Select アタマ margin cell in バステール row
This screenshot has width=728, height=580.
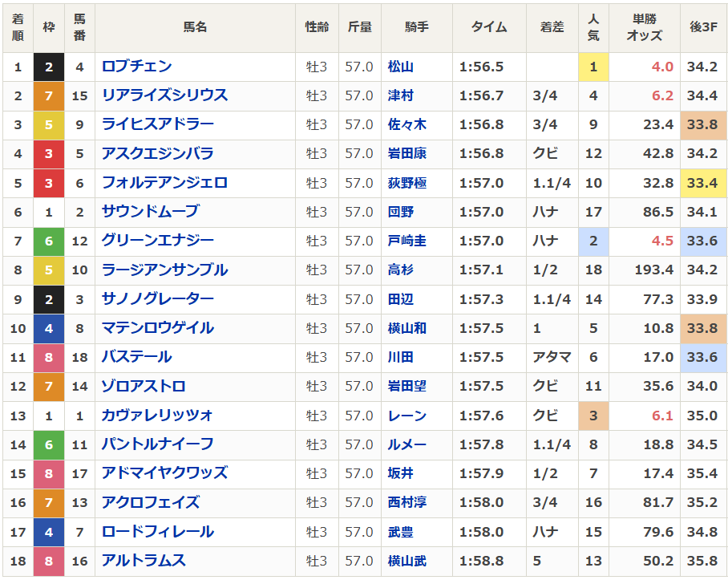click(x=552, y=357)
